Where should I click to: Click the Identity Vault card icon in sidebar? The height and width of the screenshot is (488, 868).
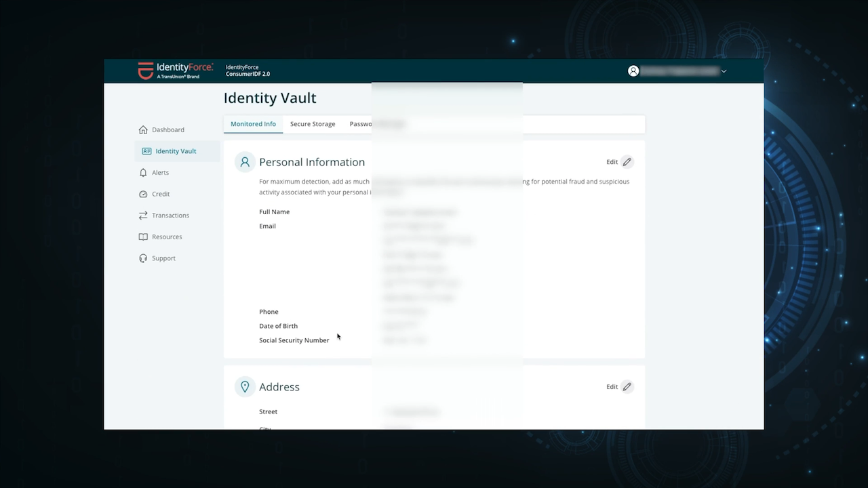[146, 151]
